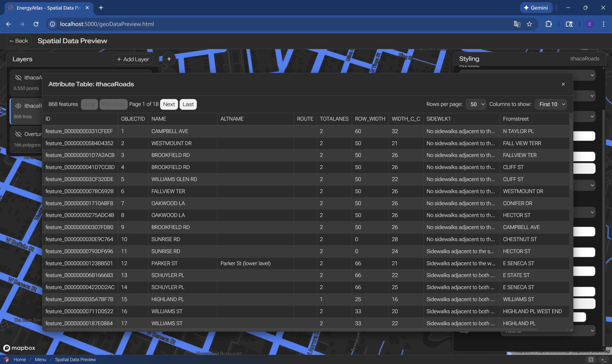Image resolution: width=612 pixels, height=364 pixels.
Task: Click the NAME column header
Action: tap(159, 119)
